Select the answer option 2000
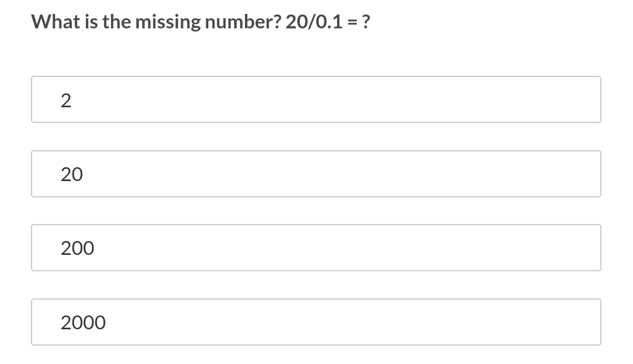The height and width of the screenshot is (364, 633). tap(316, 322)
